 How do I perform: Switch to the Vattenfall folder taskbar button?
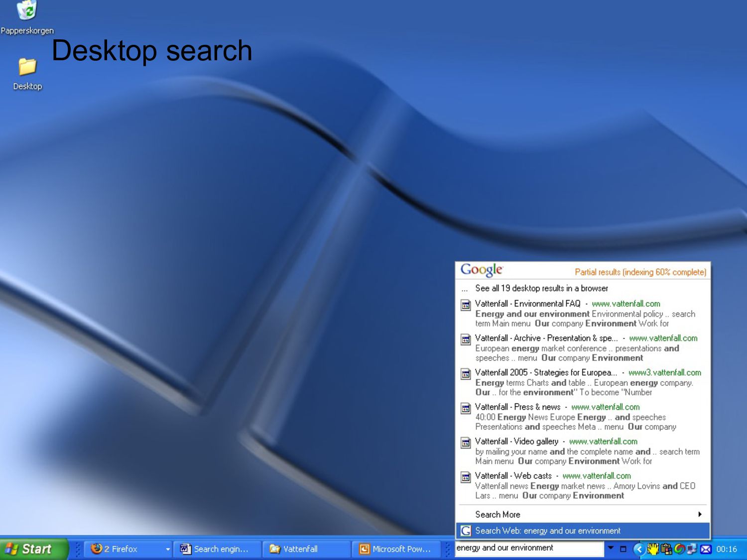(x=306, y=549)
